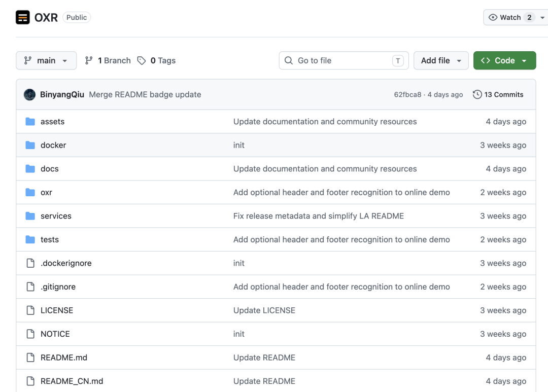Open the NOTICE file name
548x392 pixels.
tap(55, 334)
